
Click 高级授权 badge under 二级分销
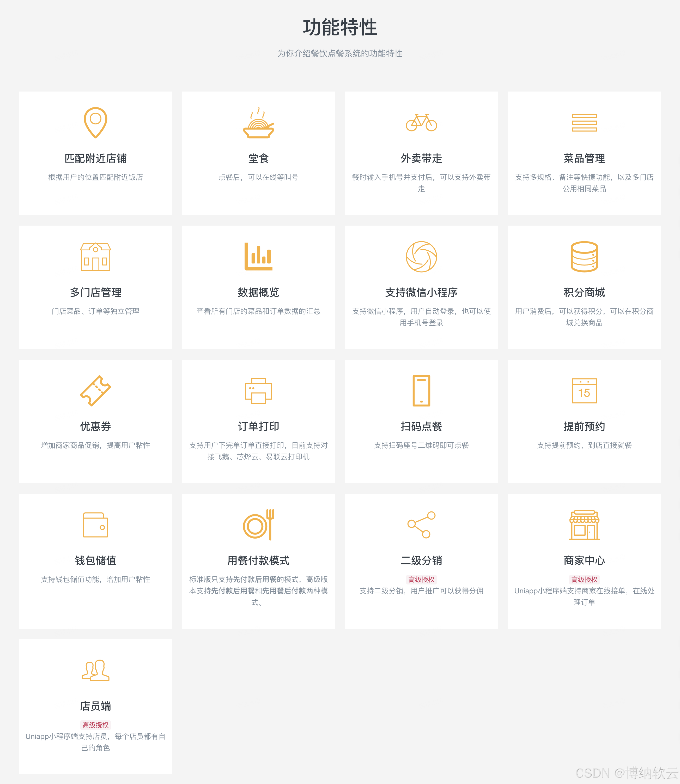pos(421,580)
